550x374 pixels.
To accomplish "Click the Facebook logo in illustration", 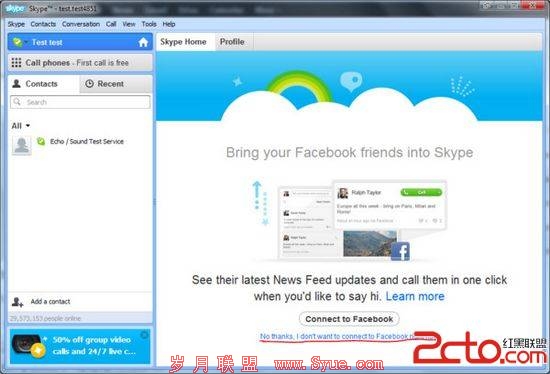I will pos(400,251).
